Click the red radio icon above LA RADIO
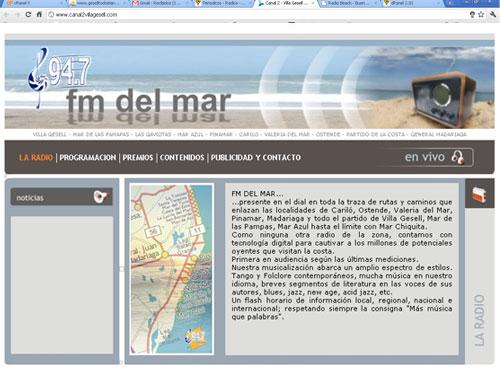 (479, 194)
